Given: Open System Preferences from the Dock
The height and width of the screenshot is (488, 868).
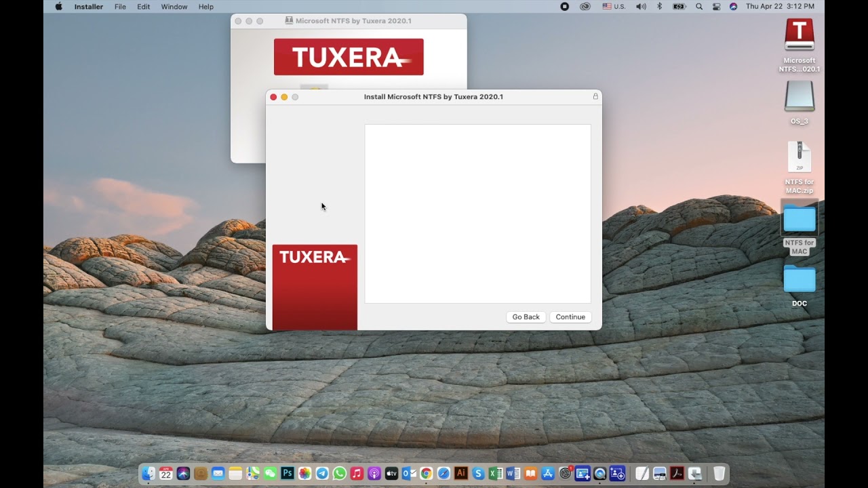Looking at the screenshot, I should pyautogui.click(x=565, y=473).
